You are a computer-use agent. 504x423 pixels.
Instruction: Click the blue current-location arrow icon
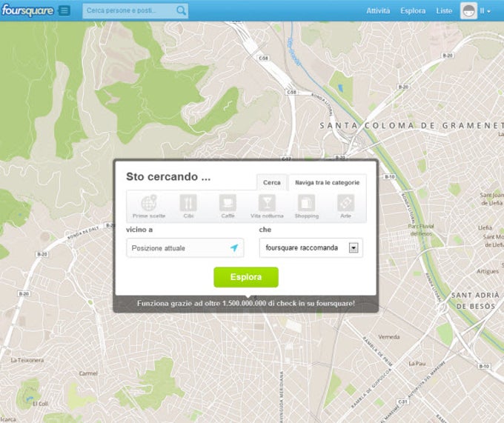coord(234,247)
